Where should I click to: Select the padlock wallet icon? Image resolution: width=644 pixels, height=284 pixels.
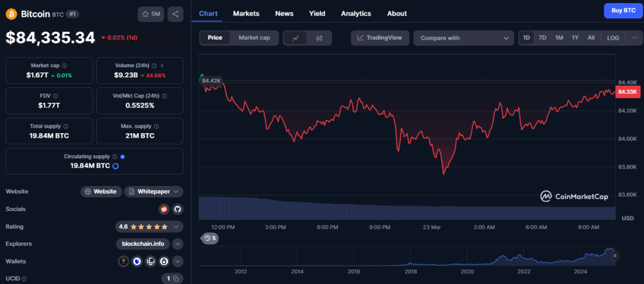coord(164,261)
